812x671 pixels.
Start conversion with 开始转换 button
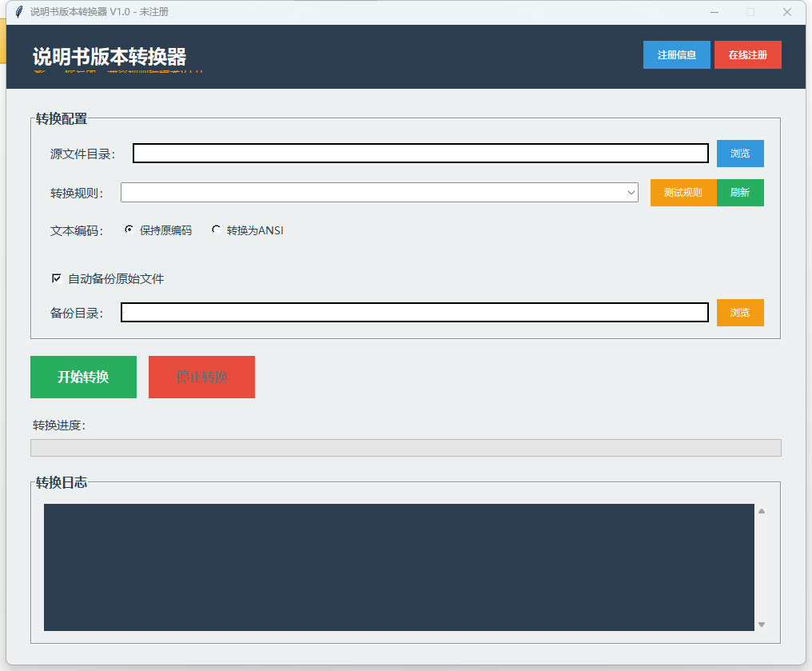[83, 377]
